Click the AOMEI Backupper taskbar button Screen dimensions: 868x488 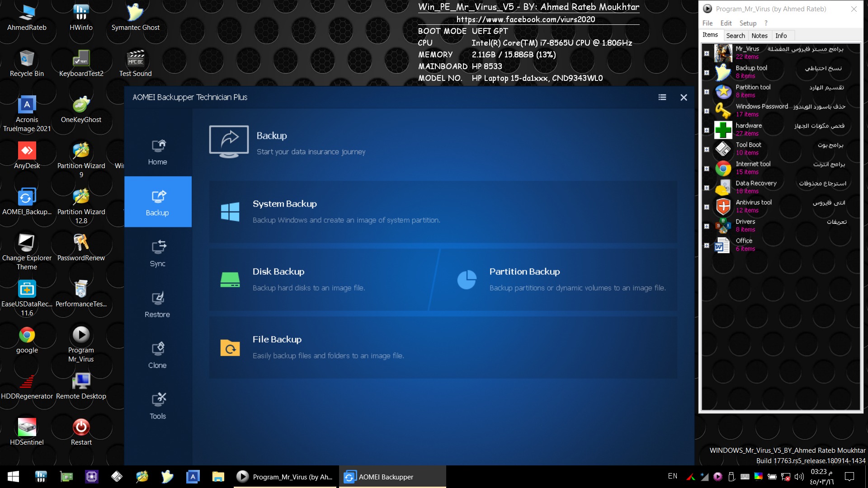pyautogui.click(x=393, y=477)
